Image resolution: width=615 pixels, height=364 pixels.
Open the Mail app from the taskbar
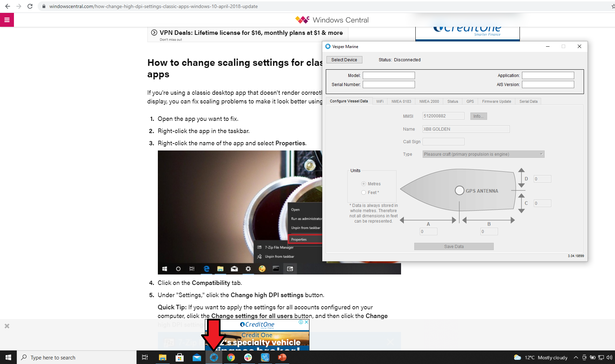coord(197,357)
